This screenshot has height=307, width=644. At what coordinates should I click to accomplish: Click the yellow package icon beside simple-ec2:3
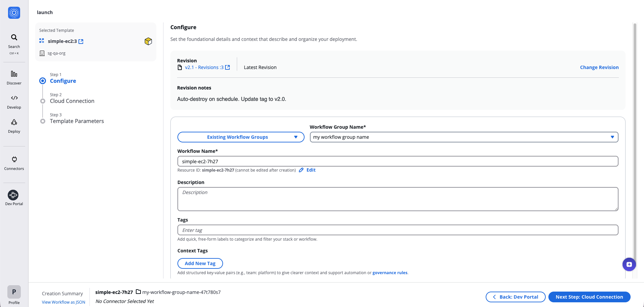coord(148,41)
